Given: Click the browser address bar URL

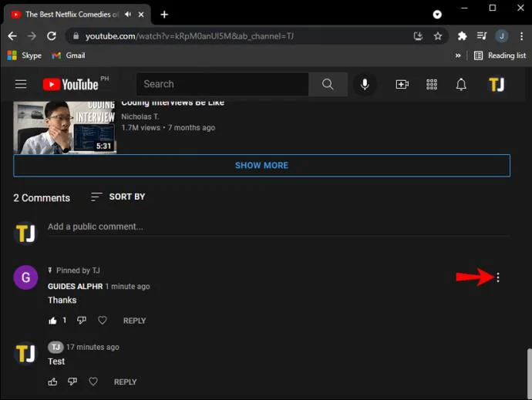Looking at the screenshot, I should 190,36.
